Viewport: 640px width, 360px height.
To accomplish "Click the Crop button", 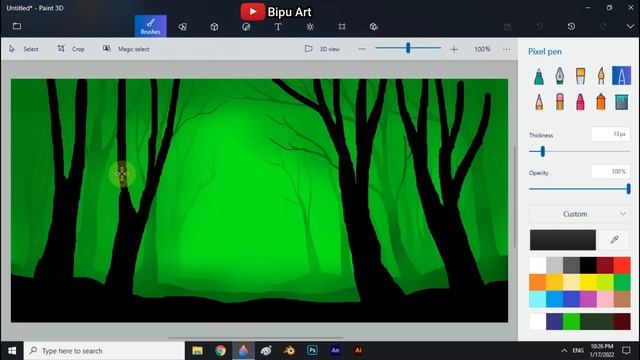I will click(x=71, y=49).
